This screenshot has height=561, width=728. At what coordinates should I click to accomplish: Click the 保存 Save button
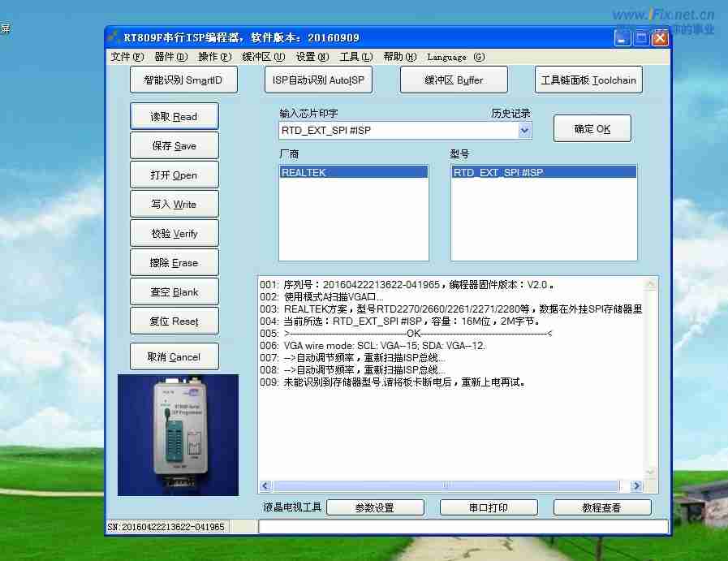174,145
